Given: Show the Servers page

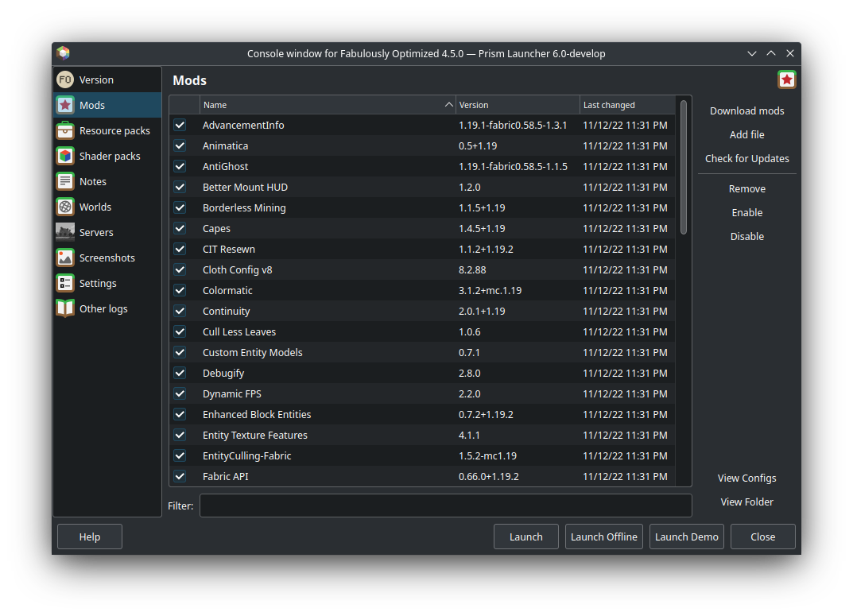Looking at the screenshot, I should pos(107,233).
